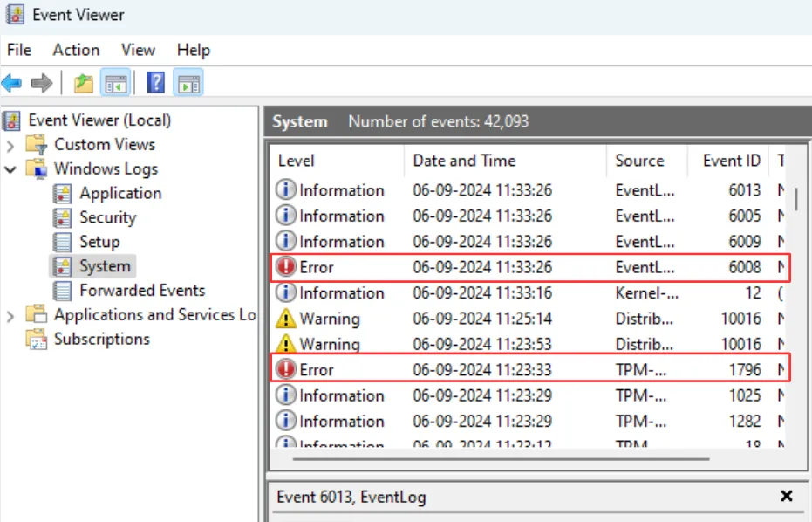Screen dimensions: 812x522
Task: Sort by the Date and Time column header
Action: [505, 161]
